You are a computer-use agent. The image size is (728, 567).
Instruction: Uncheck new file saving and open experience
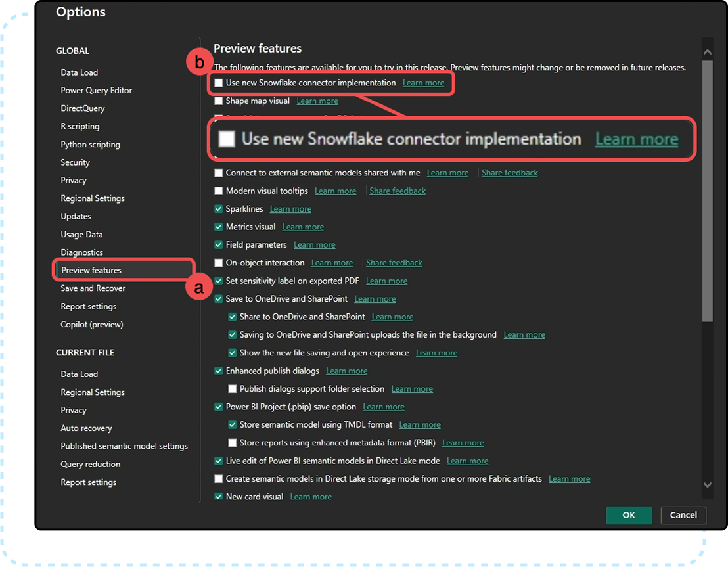coord(232,353)
